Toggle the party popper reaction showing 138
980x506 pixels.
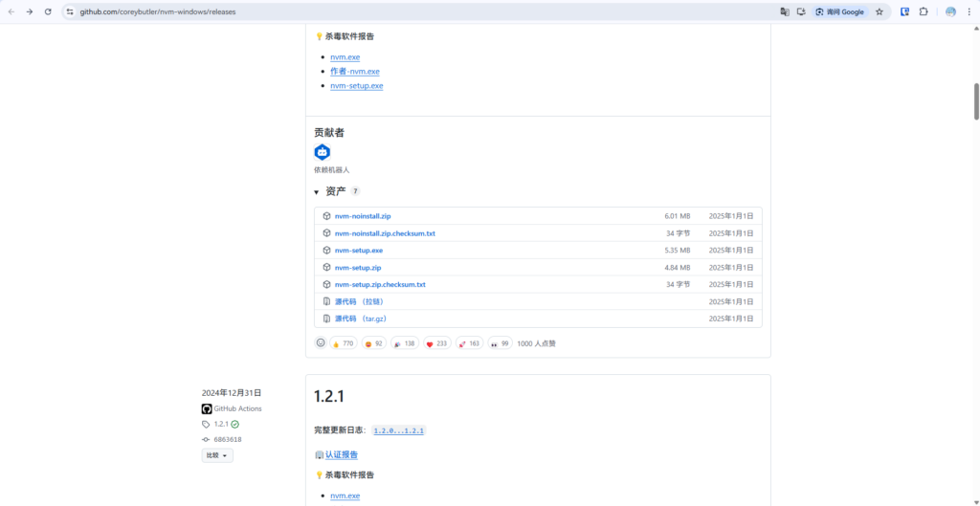(405, 343)
